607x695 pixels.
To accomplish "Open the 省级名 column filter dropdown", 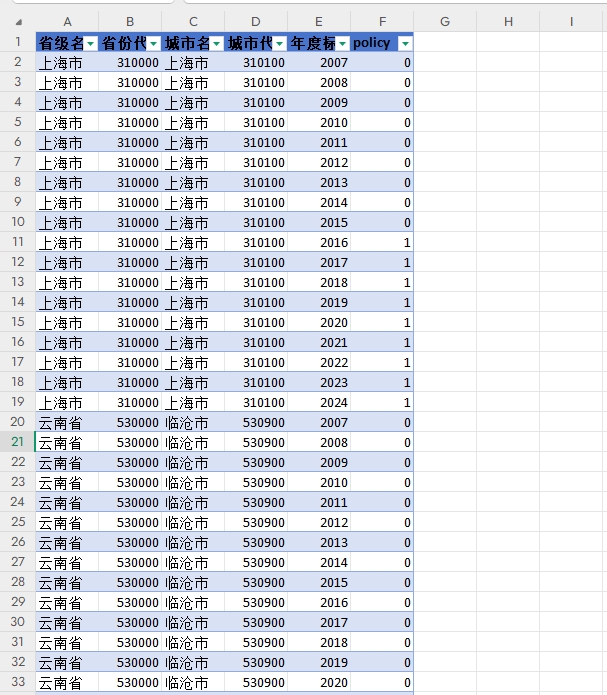I will click(x=90, y=43).
